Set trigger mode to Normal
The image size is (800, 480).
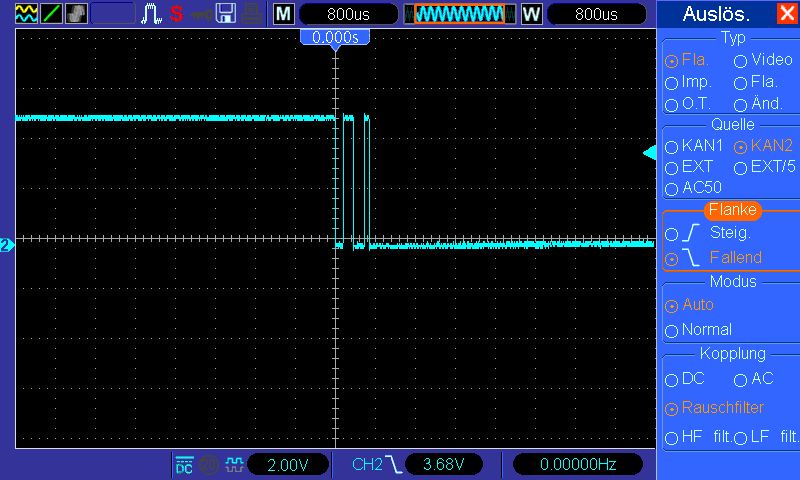click(671, 330)
